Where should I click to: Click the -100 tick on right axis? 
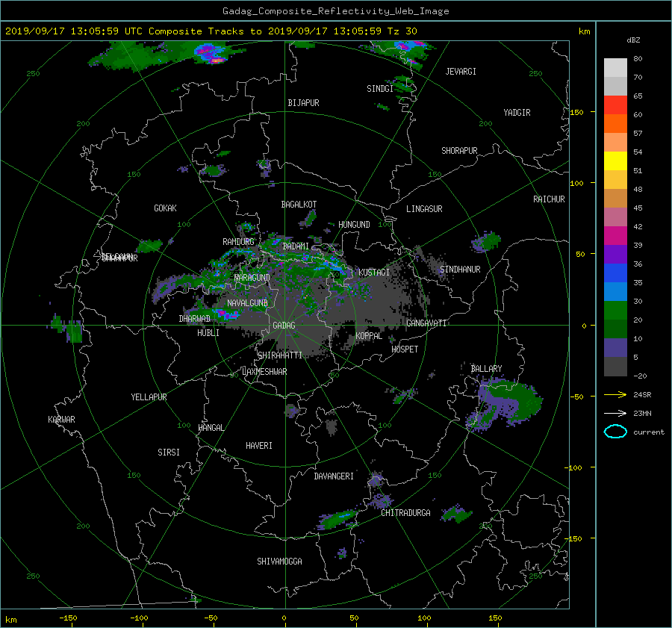click(575, 467)
